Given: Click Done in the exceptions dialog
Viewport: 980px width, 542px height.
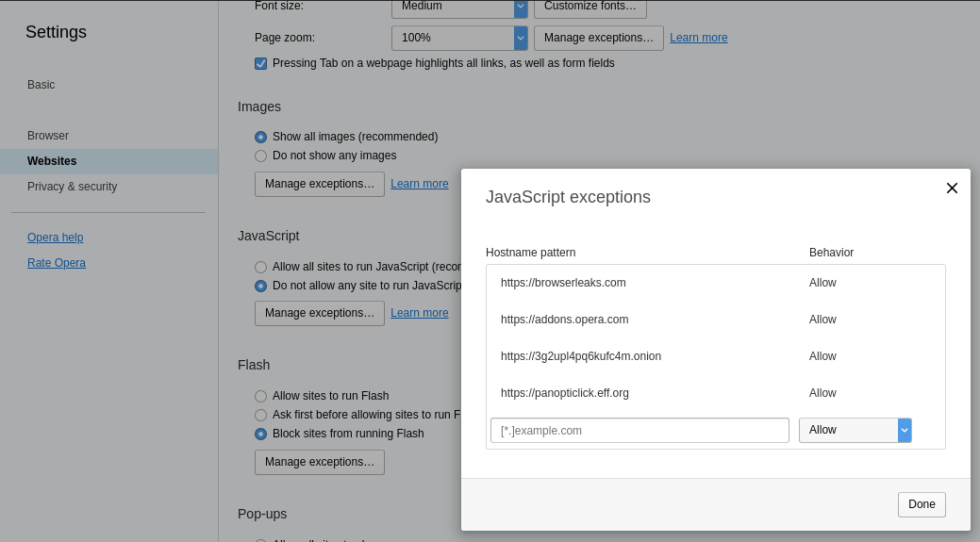Looking at the screenshot, I should pos(921,504).
